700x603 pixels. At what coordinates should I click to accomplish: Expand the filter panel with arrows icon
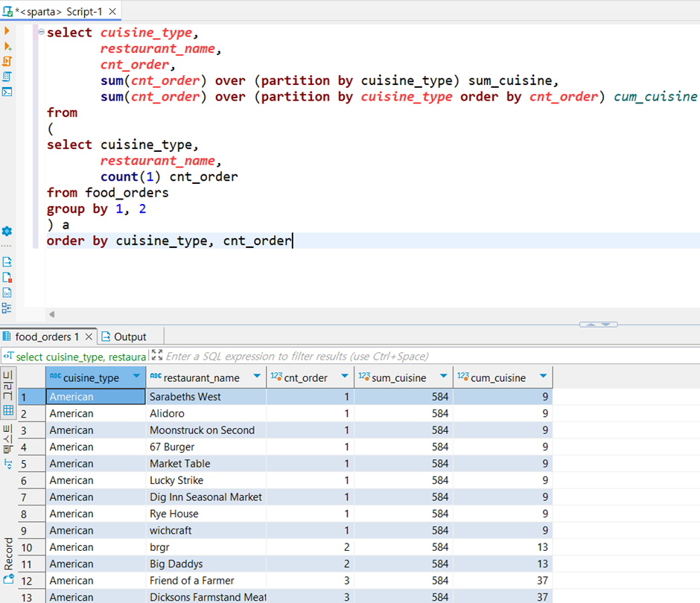[156, 355]
